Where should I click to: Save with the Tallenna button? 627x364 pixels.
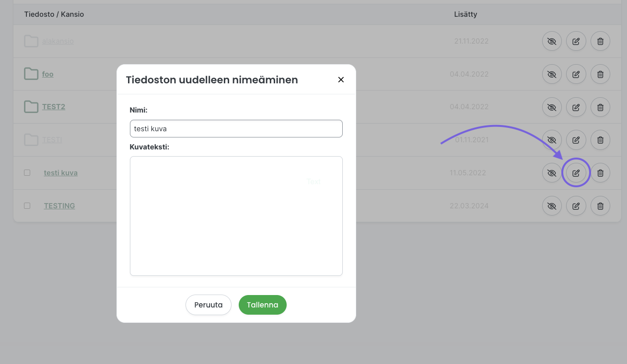263,305
